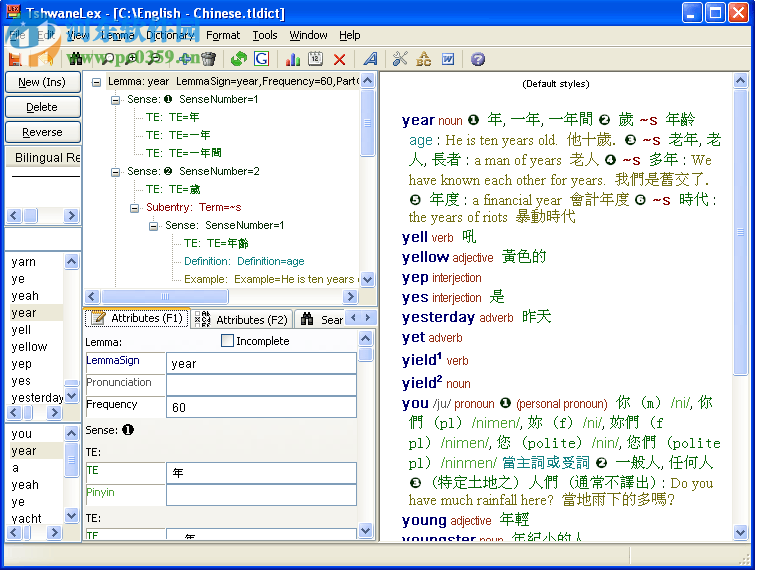
Task: Open the purple help question-mark icon
Action: click(x=478, y=59)
